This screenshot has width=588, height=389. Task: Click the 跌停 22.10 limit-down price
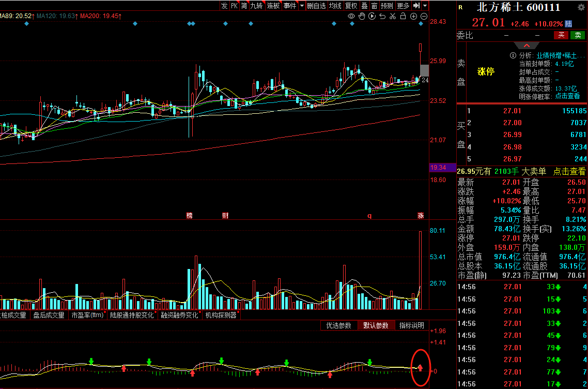(x=577, y=238)
